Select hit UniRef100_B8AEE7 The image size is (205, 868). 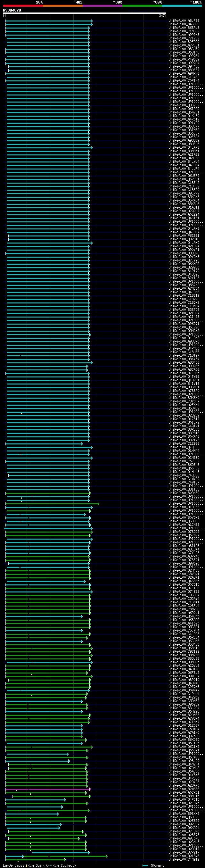pyautogui.click(x=184, y=70)
